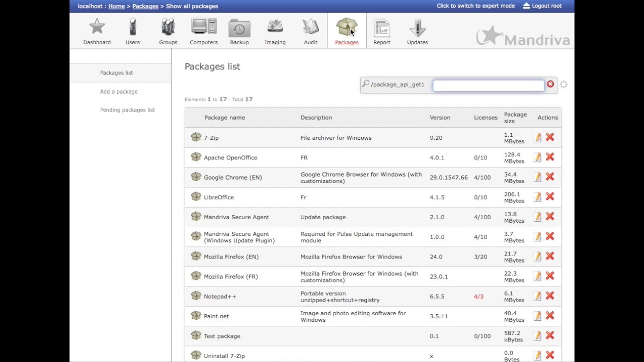Delete the Apache OpenOffice package
This screenshot has height=362, width=644.
point(550,157)
